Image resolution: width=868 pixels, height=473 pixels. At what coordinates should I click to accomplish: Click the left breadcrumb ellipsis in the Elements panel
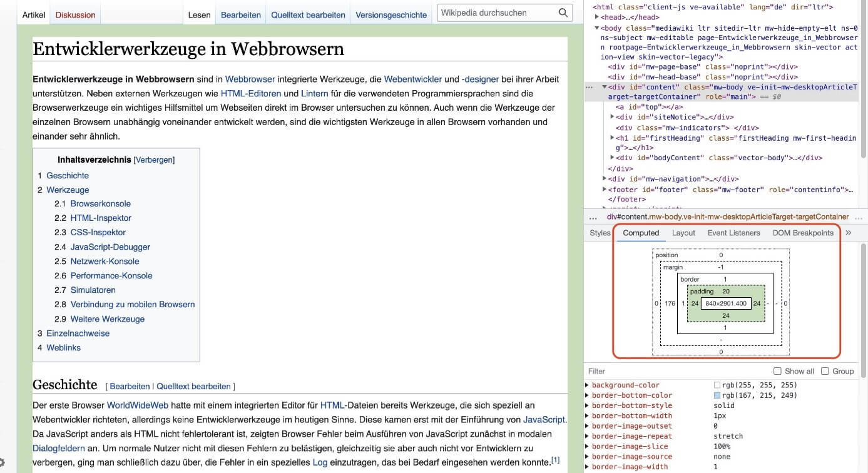593,217
